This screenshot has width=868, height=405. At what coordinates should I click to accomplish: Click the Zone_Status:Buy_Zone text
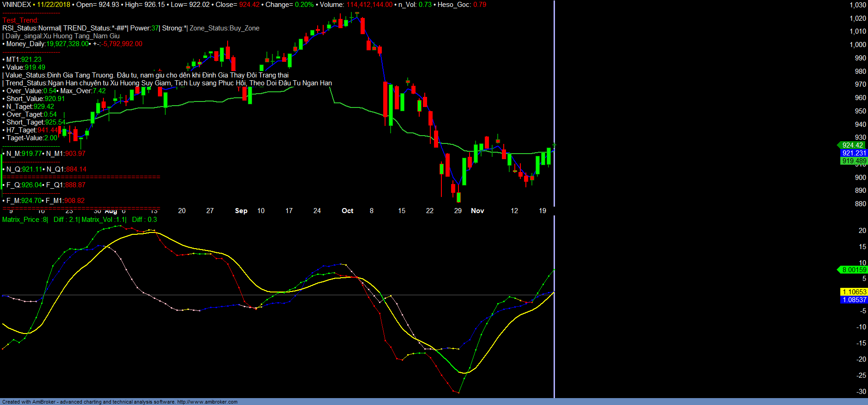coord(224,28)
